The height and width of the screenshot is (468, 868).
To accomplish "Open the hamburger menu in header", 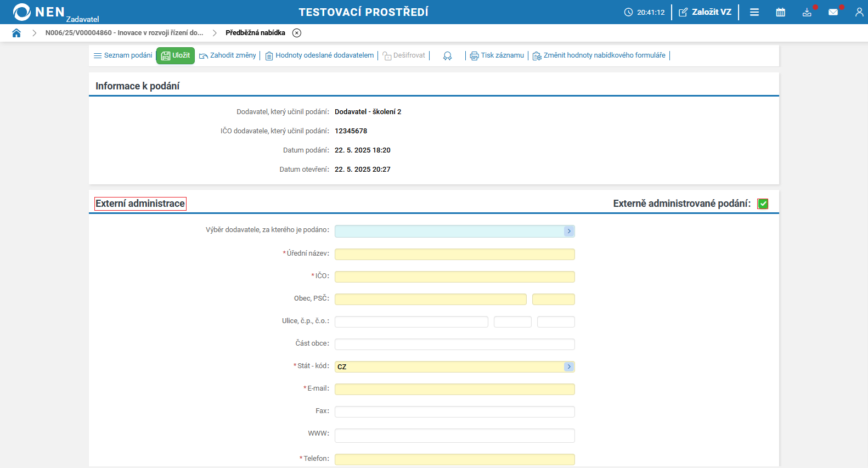I will click(x=754, y=12).
